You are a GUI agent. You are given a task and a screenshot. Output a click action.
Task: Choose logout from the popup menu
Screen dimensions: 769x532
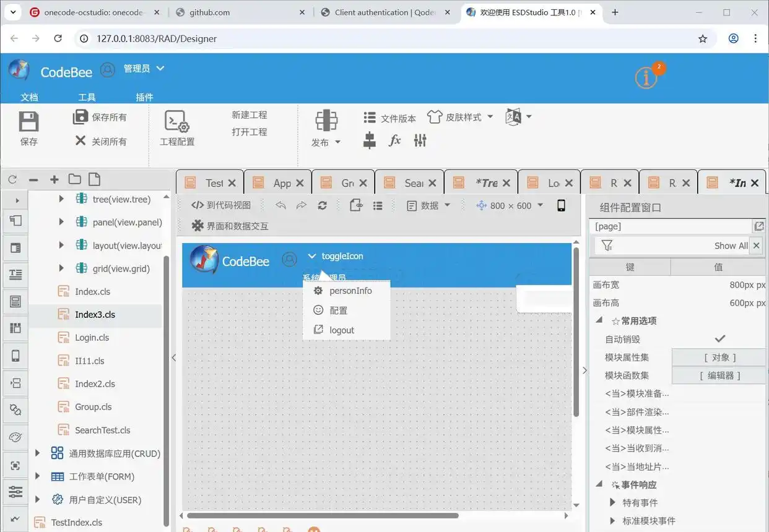point(342,330)
